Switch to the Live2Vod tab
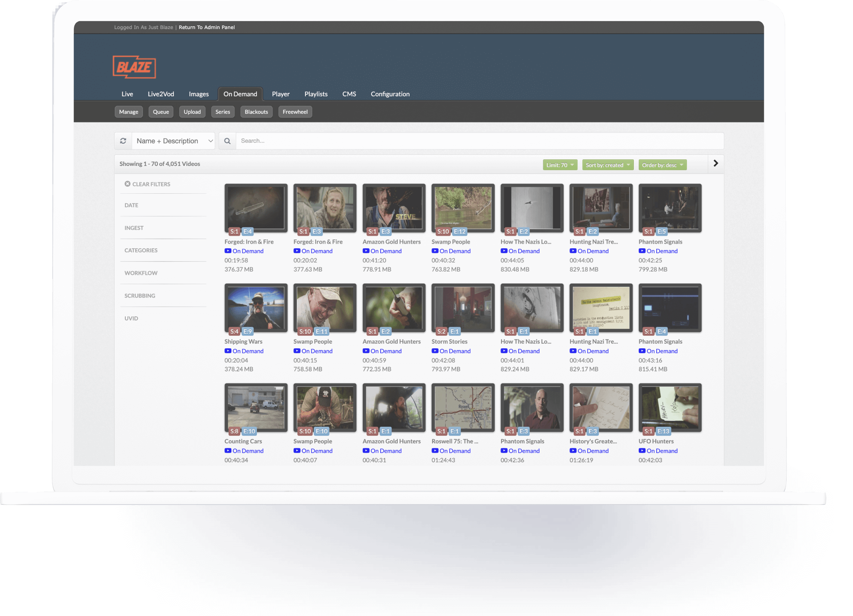Screen dimensions: 853x616 click(161, 94)
